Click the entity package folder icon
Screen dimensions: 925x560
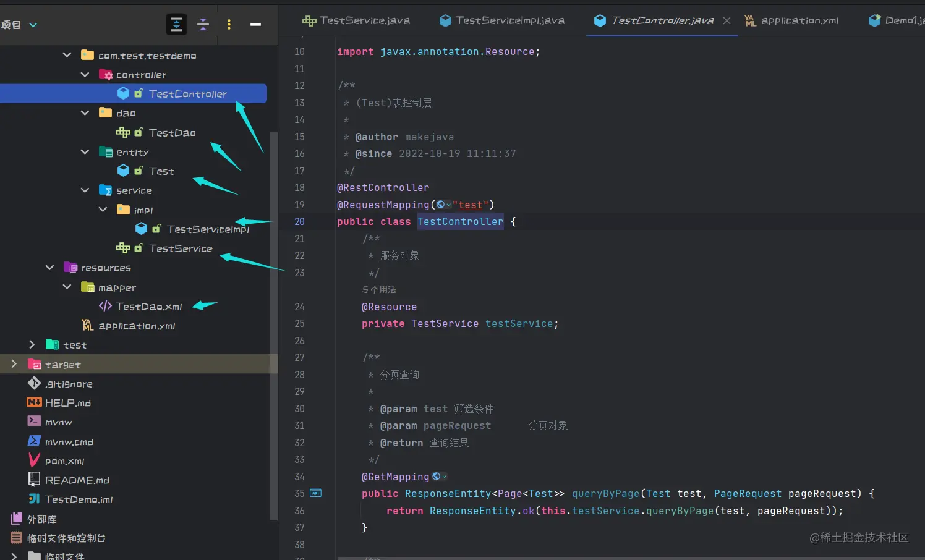pos(105,152)
